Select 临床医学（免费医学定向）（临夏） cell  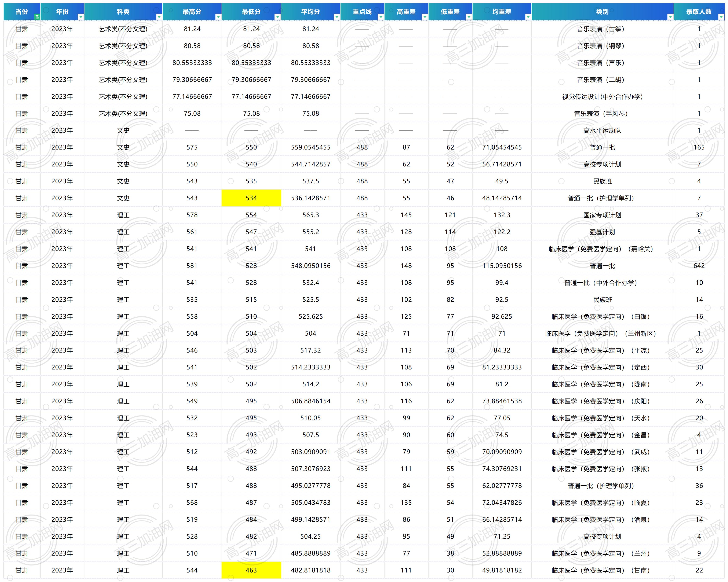[x=602, y=503]
